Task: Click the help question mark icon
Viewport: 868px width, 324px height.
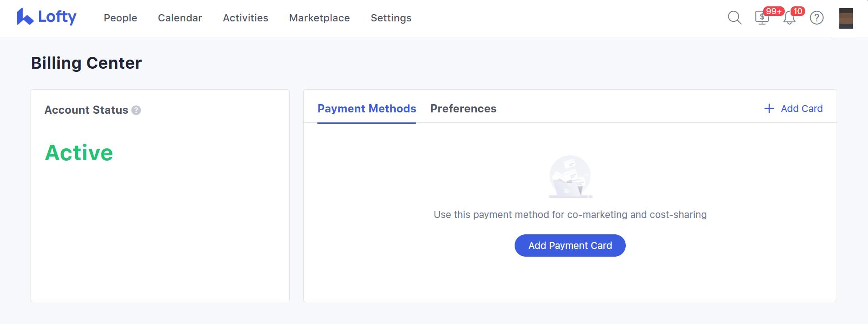Action: click(x=817, y=18)
